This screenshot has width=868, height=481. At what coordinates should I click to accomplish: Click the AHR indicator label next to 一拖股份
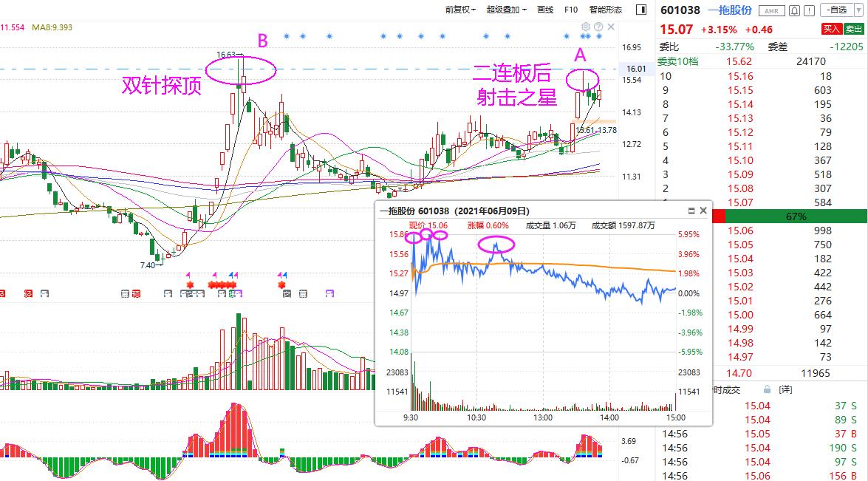(x=771, y=10)
